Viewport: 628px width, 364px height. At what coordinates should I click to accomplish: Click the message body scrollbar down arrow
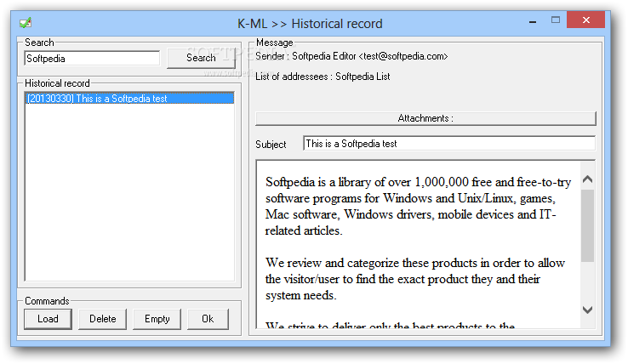click(587, 310)
